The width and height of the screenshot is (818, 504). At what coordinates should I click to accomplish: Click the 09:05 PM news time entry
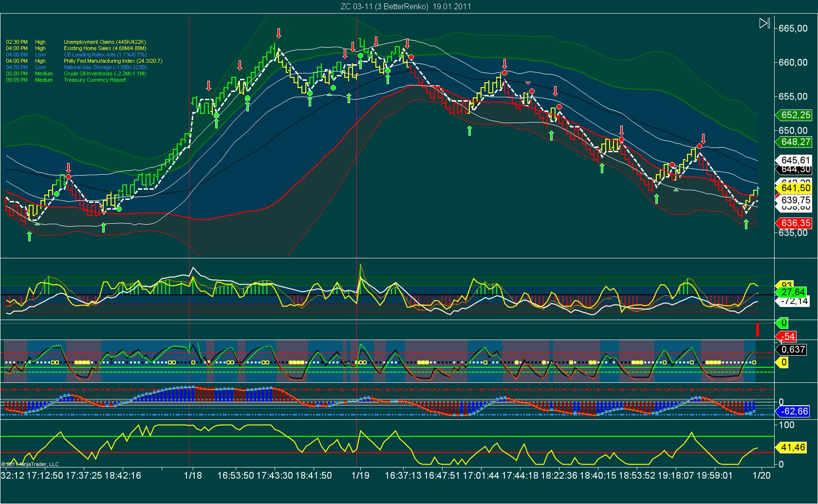[x=17, y=80]
